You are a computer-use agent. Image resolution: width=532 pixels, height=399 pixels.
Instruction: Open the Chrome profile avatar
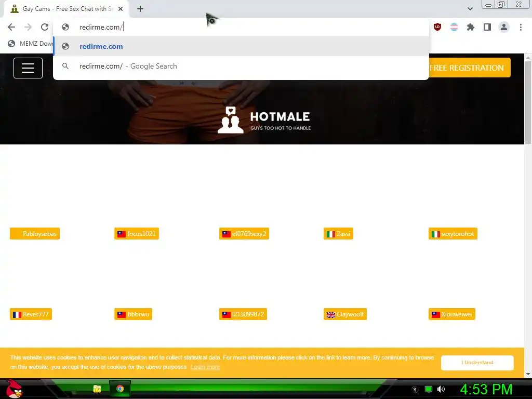(504, 27)
